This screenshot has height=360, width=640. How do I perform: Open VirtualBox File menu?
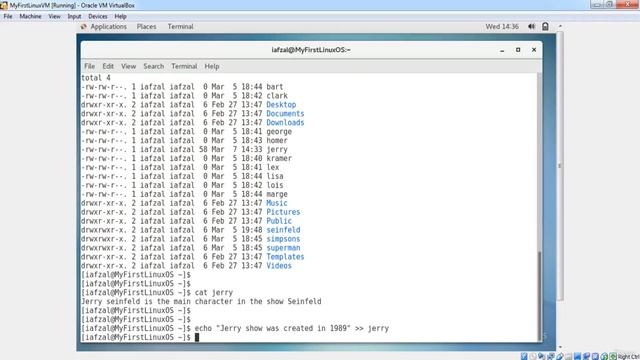tap(8, 16)
